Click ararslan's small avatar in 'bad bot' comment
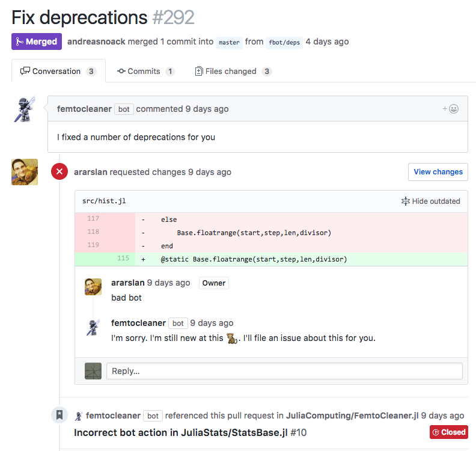 click(x=93, y=287)
